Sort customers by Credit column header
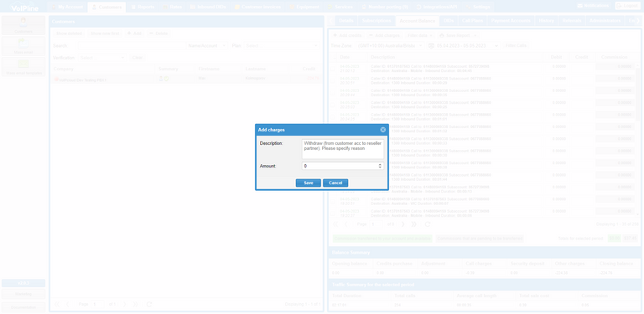 [306, 69]
